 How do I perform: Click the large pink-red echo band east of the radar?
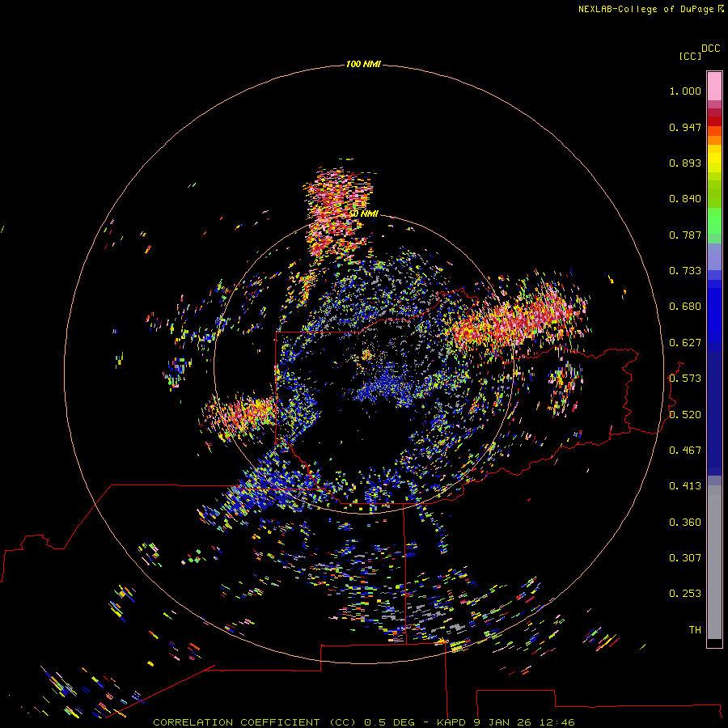[518, 318]
